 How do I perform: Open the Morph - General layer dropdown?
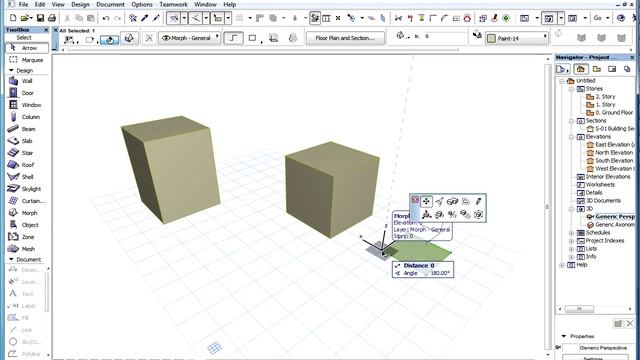click(x=189, y=38)
